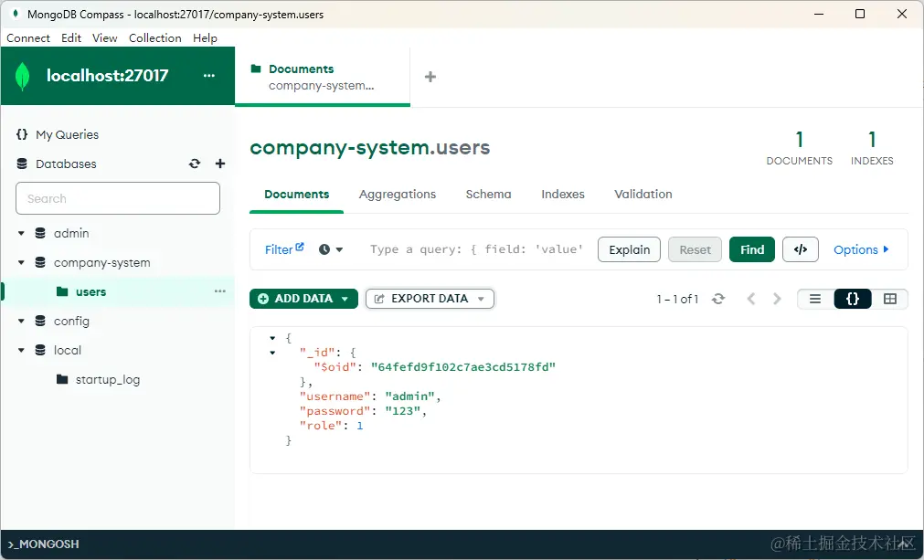Click the config database icon
924x560 pixels.
point(40,321)
